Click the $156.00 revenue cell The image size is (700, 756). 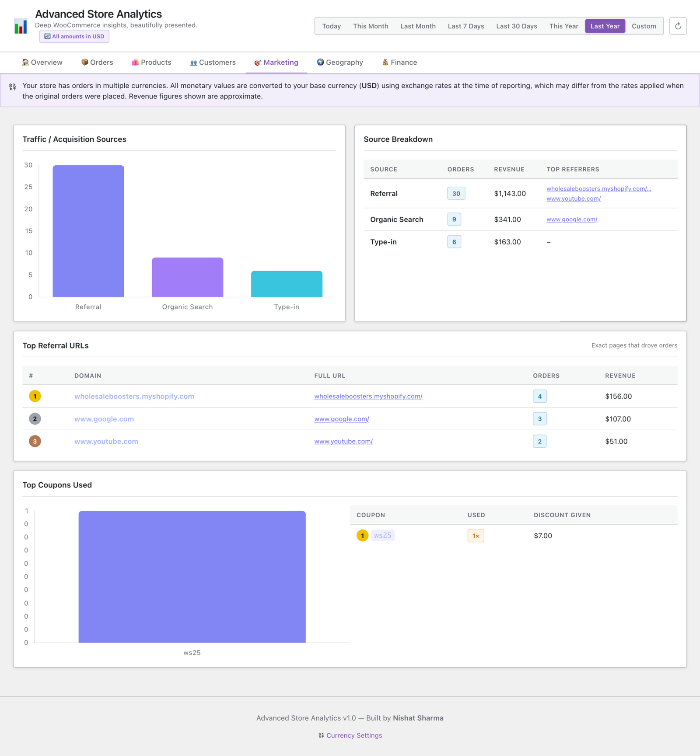(618, 396)
